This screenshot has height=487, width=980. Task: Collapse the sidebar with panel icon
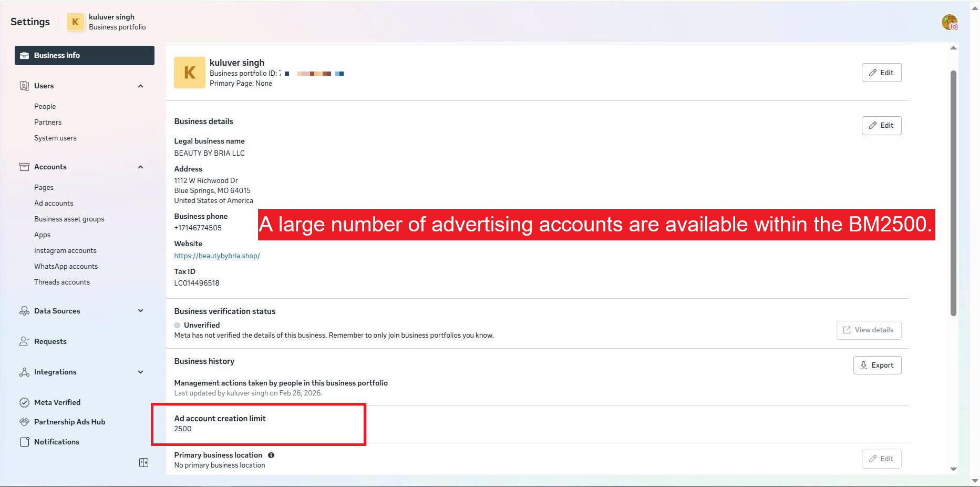pyautogui.click(x=143, y=462)
